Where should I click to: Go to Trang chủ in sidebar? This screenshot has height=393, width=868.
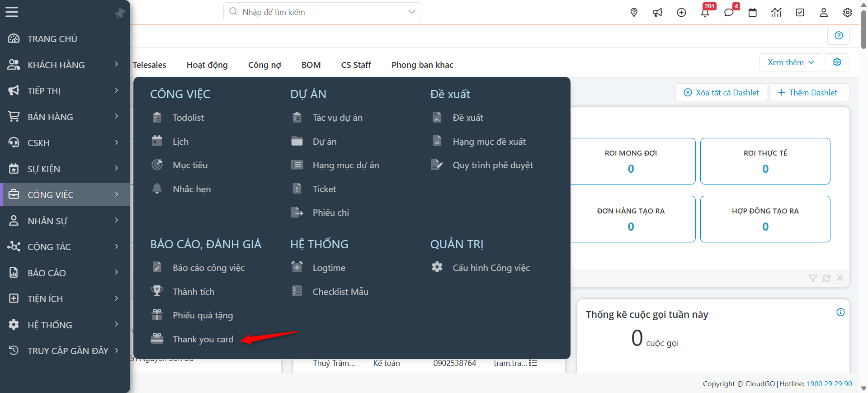click(65, 39)
